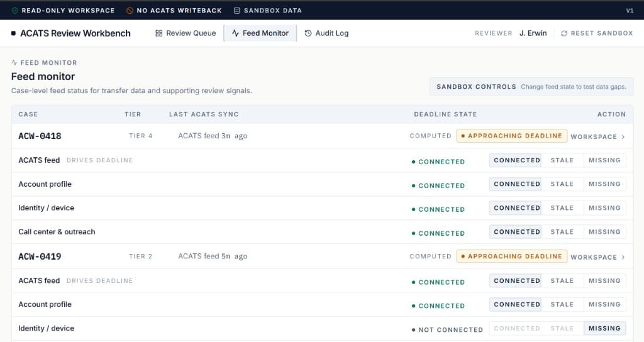Image resolution: width=644 pixels, height=342 pixels.
Task: Click the TIER 2 label
Action: click(x=140, y=256)
